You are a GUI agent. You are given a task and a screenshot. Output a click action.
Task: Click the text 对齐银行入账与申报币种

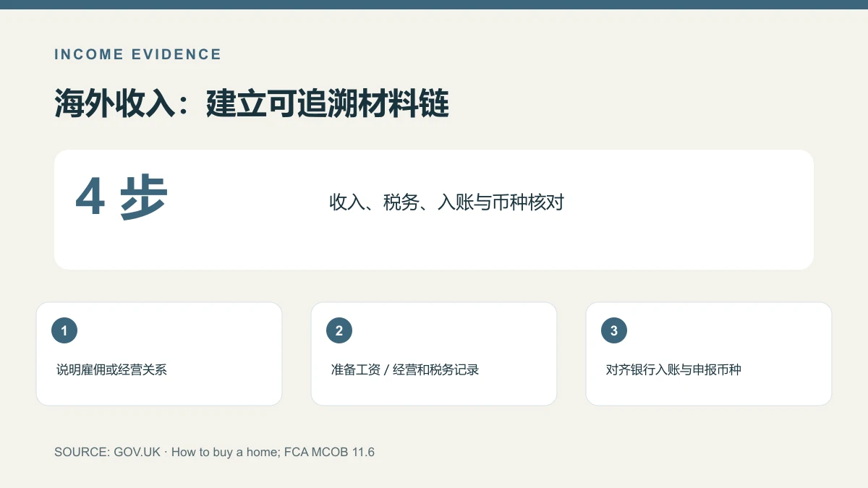673,369
